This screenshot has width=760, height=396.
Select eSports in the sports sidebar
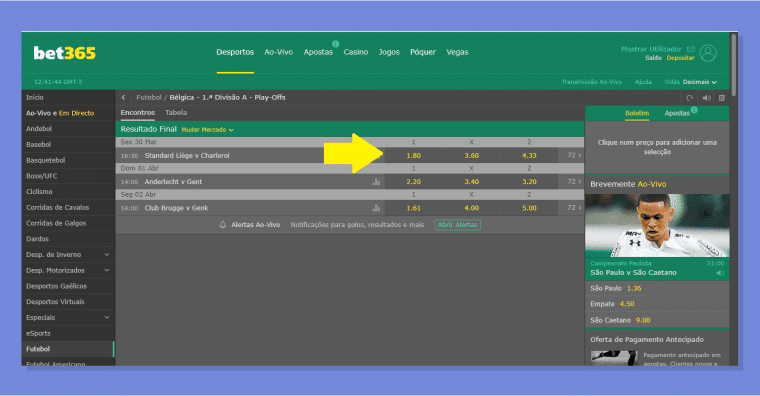coord(68,333)
